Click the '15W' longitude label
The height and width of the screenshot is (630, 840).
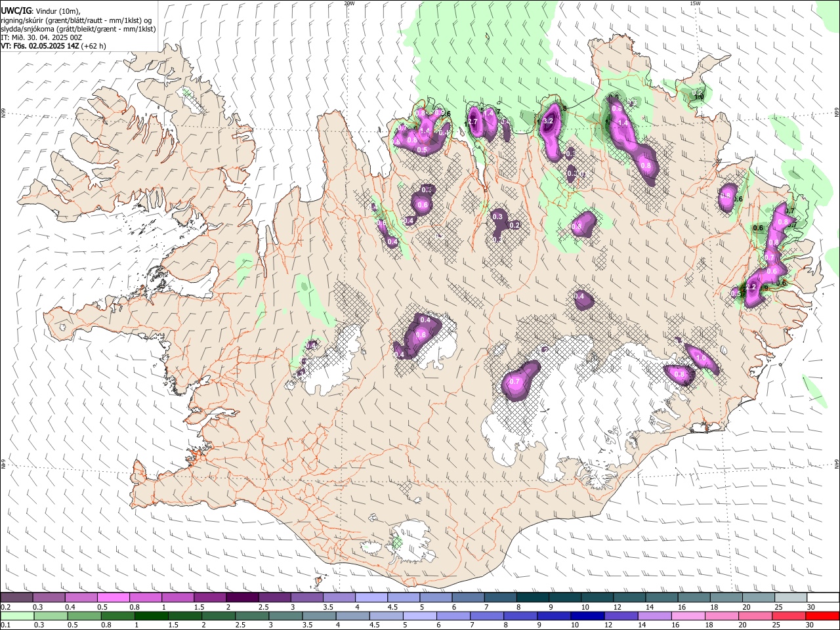pyautogui.click(x=694, y=3)
